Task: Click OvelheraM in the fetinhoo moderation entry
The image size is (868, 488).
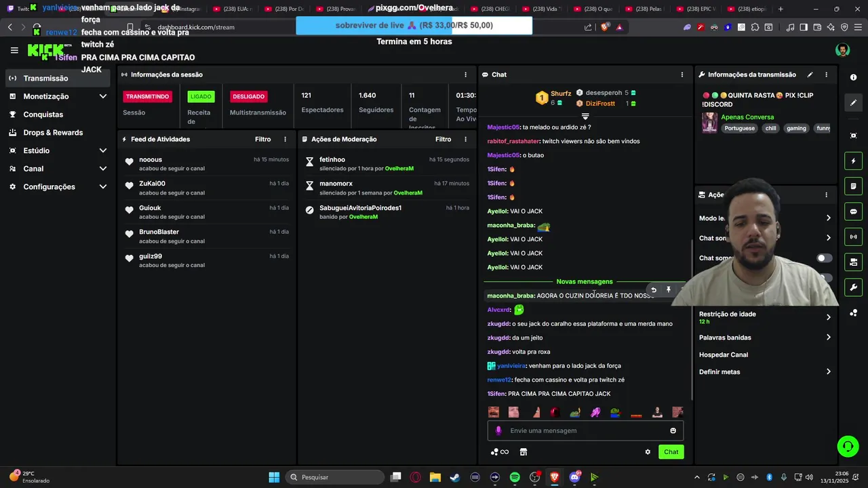Action: click(x=399, y=169)
